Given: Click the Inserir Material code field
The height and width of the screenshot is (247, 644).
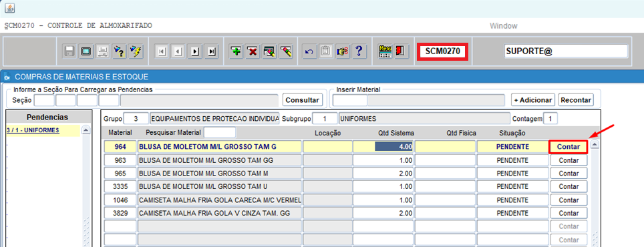Looking at the screenshot, I should click(350, 100).
